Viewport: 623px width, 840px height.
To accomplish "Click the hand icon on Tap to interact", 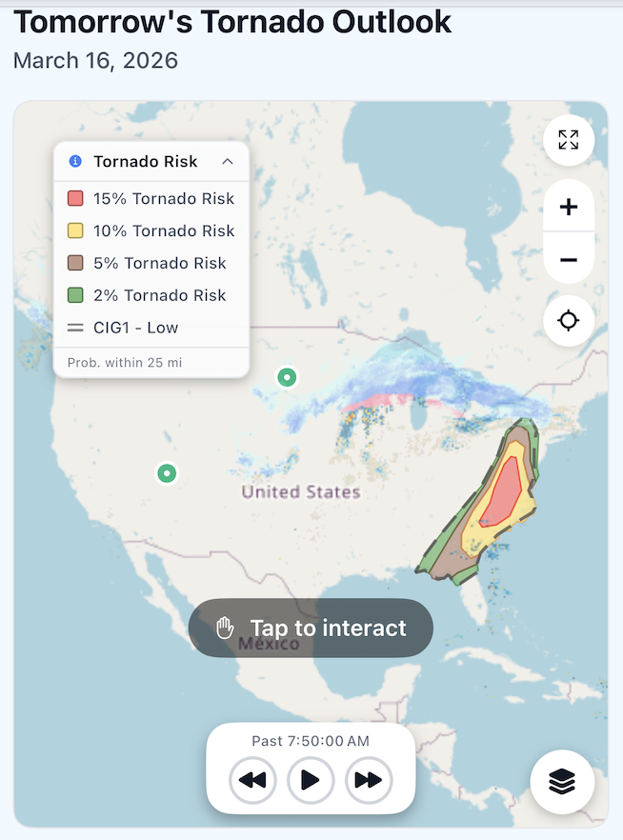I will click(225, 628).
